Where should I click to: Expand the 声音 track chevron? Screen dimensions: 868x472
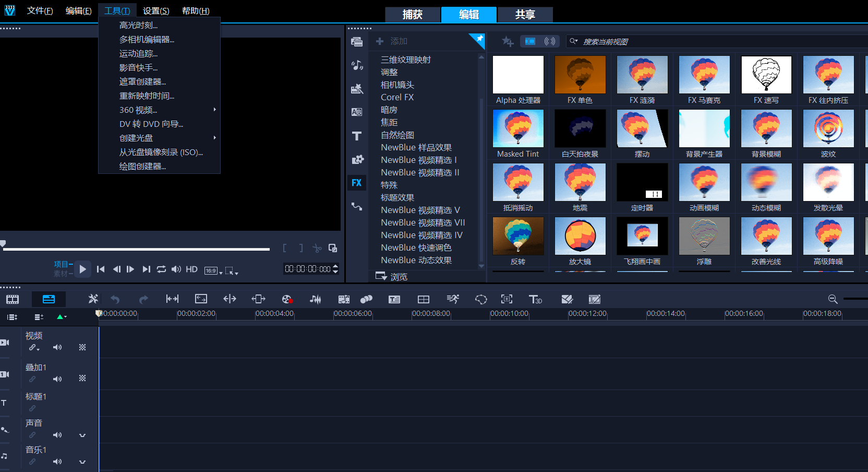point(82,435)
